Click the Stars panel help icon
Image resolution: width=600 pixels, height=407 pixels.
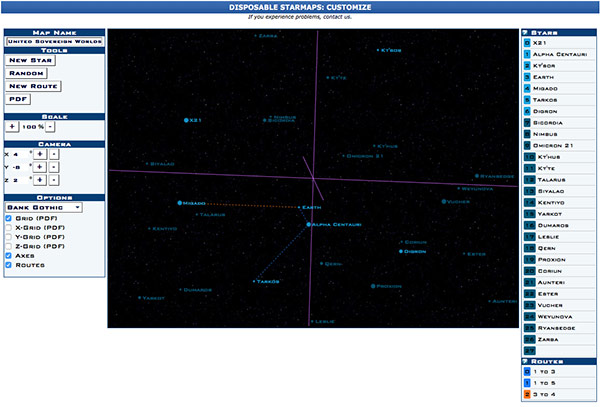(525, 33)
